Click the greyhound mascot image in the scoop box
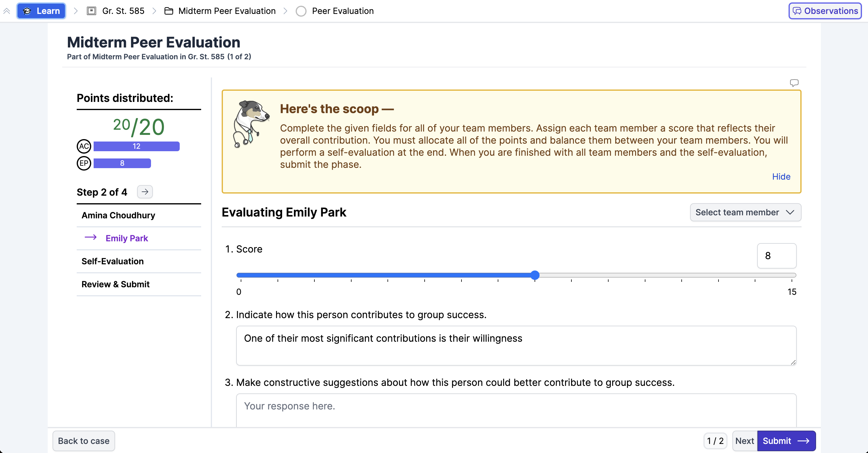The height and width of the screenshot is (453, 868). pos(251,124)
